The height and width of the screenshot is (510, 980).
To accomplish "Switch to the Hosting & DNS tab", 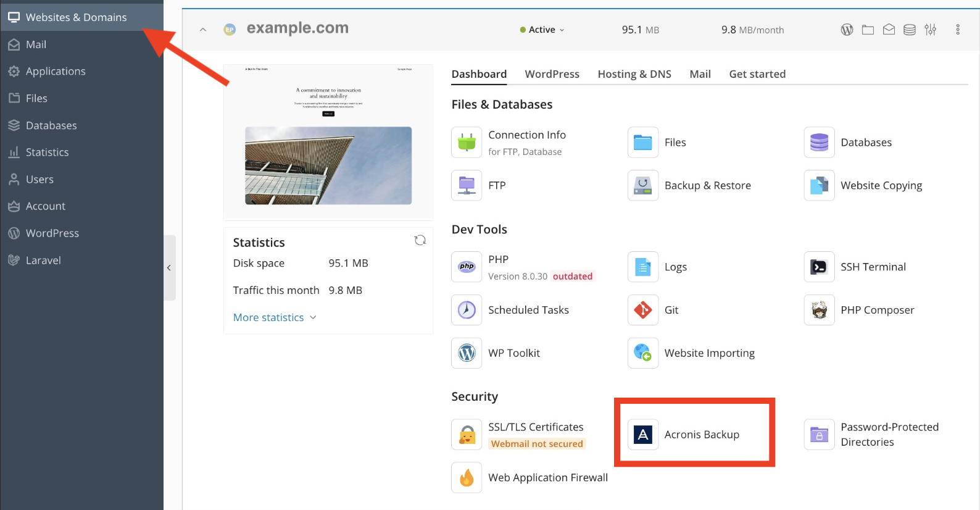I will (x=634, y=74).
